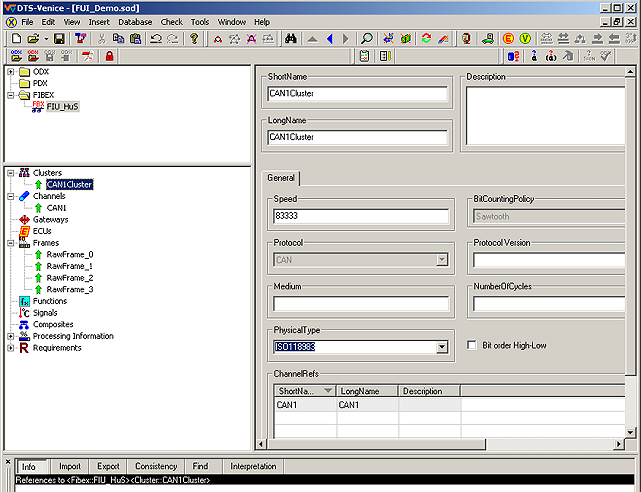
Task: Click the ShortName column sort arrow
Action: click(327, 391)
